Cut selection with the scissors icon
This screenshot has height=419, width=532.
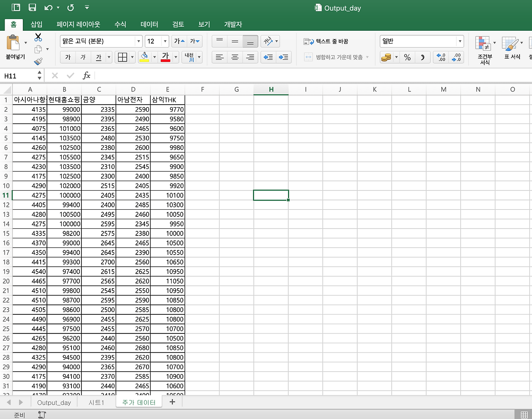[x=38, y=37]
